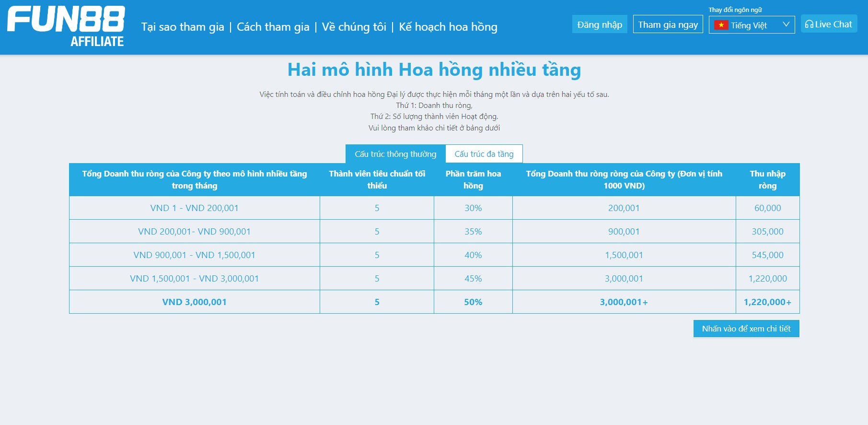Click the '900,001' revenue cell
Screen dimensions: 868x425
(624, 231)
